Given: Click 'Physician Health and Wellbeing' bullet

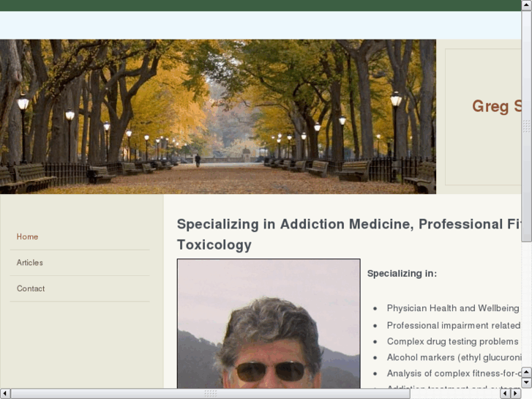Looking at the screenshot, I should [453, 308].
